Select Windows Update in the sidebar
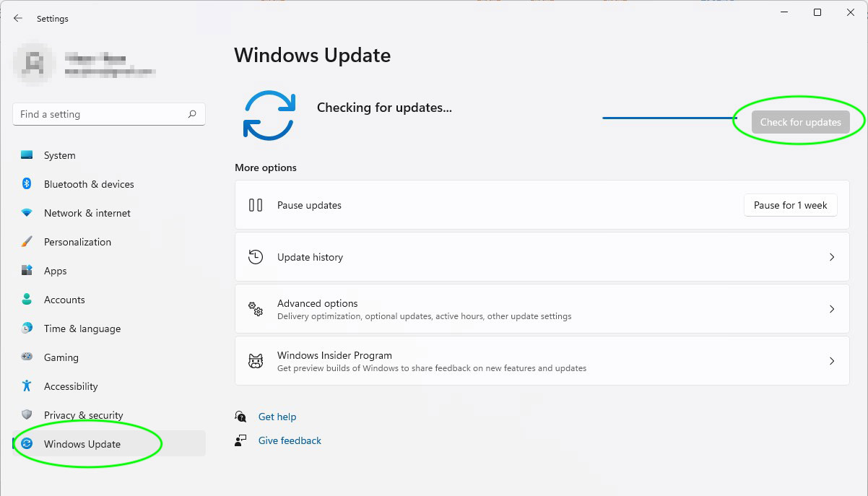 click(109, 444)
